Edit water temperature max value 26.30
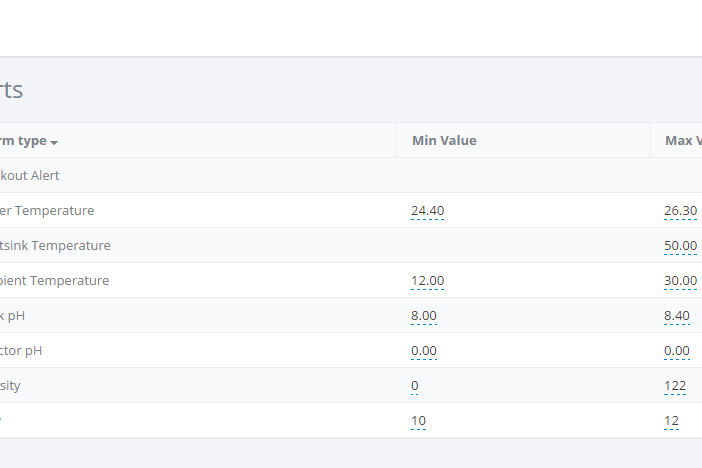Viewport: 702px width, 468px height. [x=681, y=210]
